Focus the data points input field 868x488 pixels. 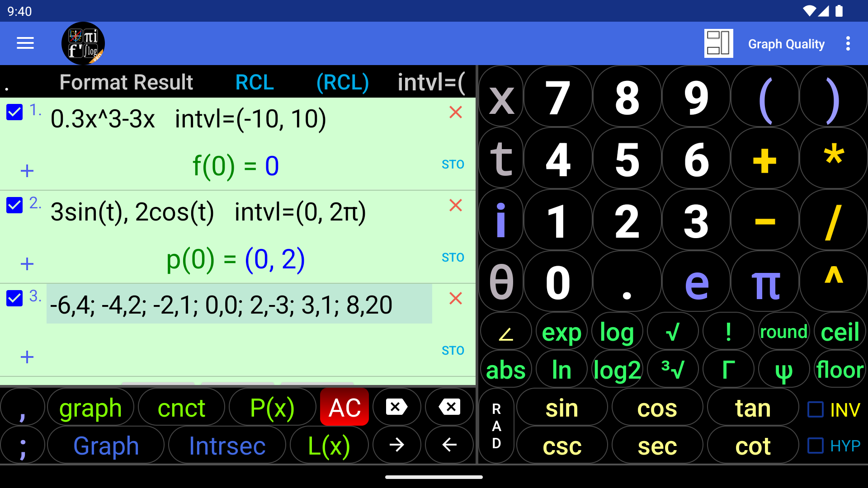239,304
